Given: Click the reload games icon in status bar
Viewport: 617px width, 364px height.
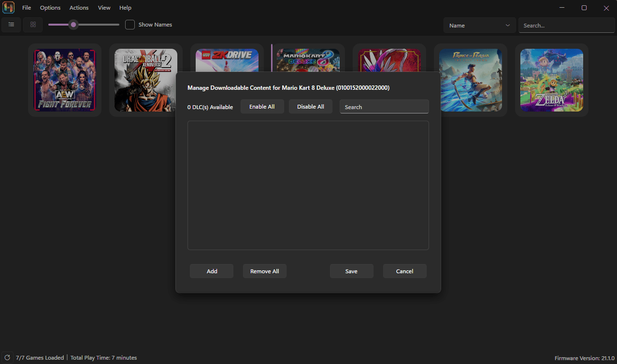Looking at the screenshot, I should coord(7,358).
